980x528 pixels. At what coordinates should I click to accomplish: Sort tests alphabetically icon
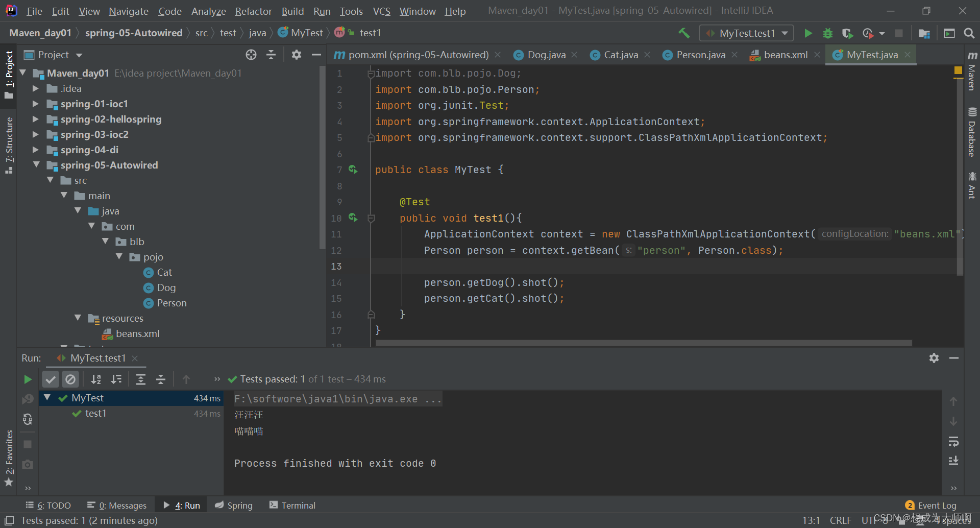(95, 379)
